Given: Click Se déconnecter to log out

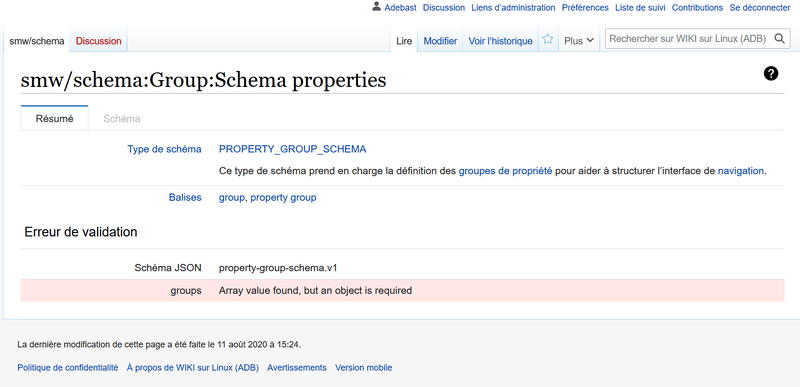Looking at the screenshot, I should [x=760, y=8].
